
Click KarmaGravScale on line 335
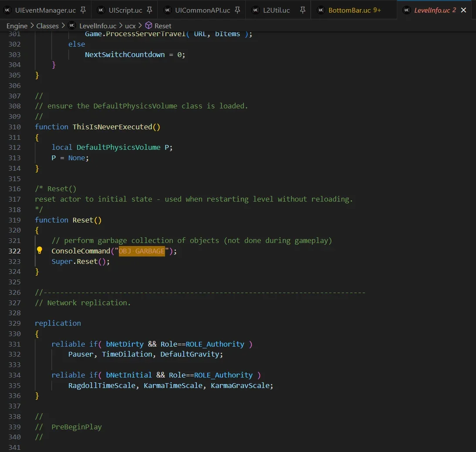click(240, 385)
